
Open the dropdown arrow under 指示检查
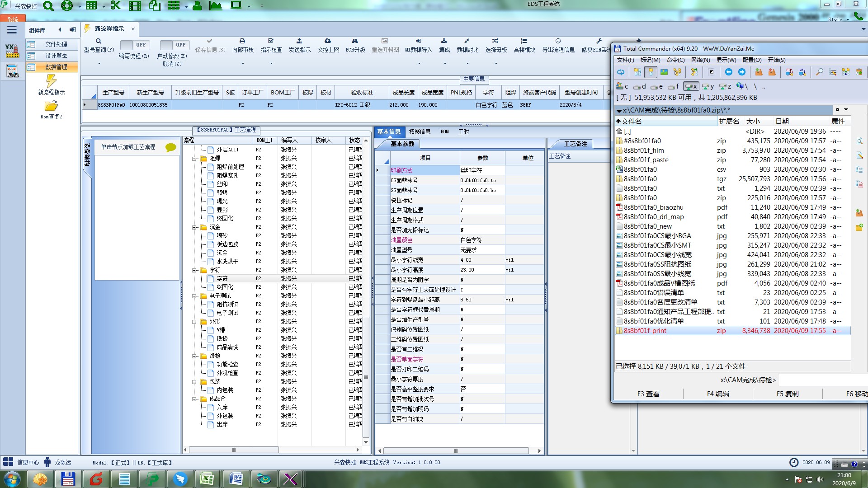click(x=271, y=64)
